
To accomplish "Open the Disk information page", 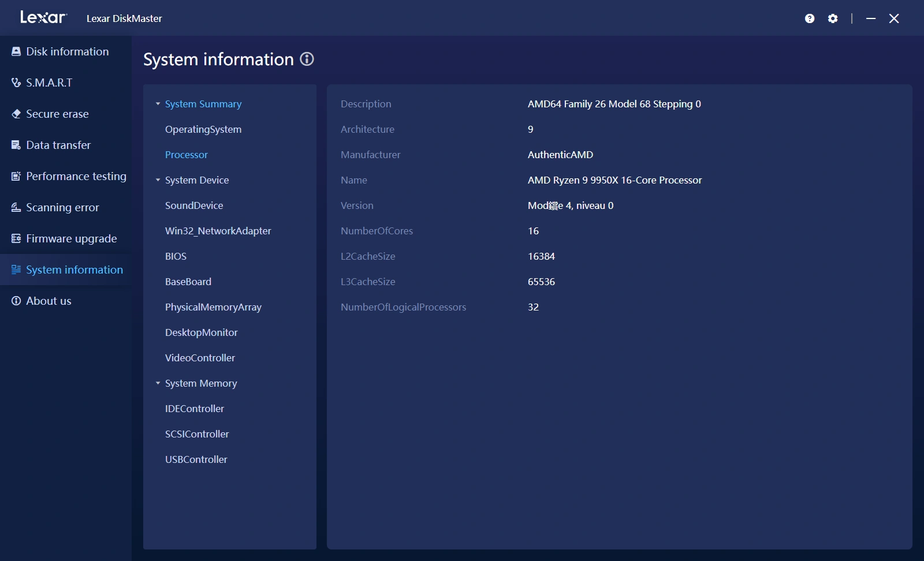I will [x=66, y=51].
